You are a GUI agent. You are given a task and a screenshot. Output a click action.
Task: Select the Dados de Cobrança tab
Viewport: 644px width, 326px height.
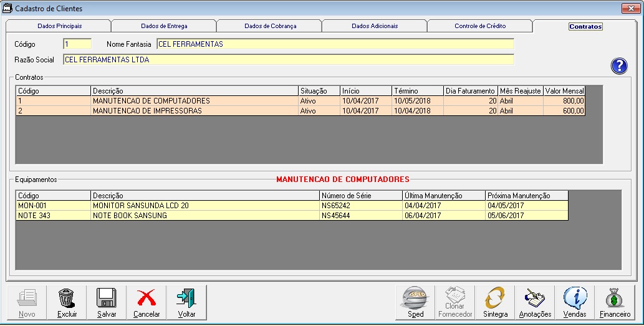click(270, 26)
